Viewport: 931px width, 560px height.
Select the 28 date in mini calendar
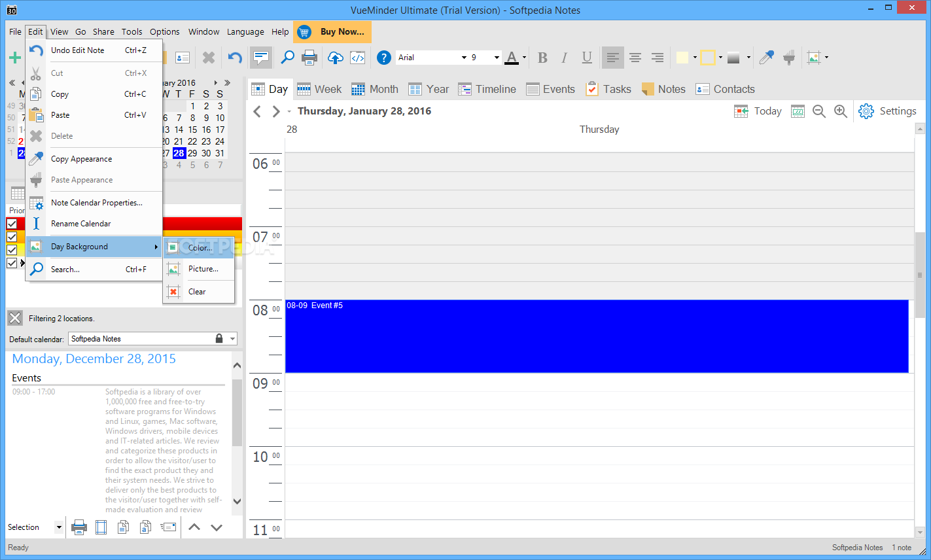[179, 153]
